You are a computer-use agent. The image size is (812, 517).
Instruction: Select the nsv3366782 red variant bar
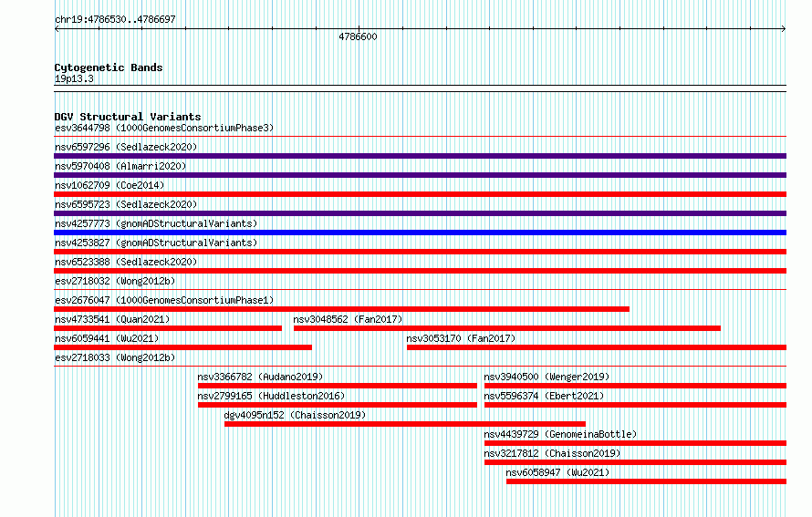click(338, 386)
